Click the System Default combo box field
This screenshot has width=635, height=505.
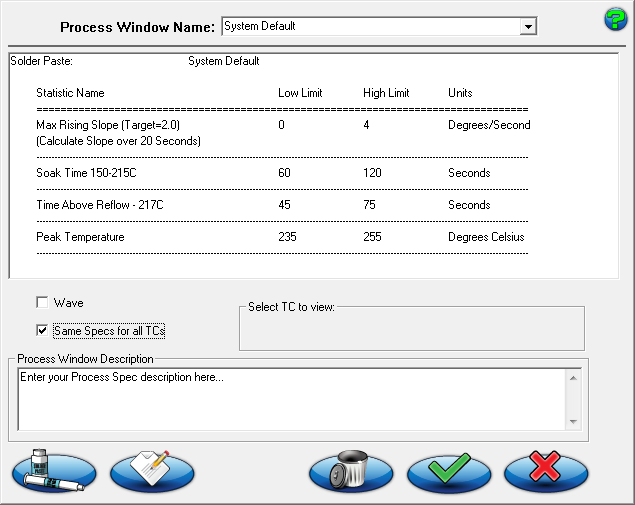[x=370, y=26]
